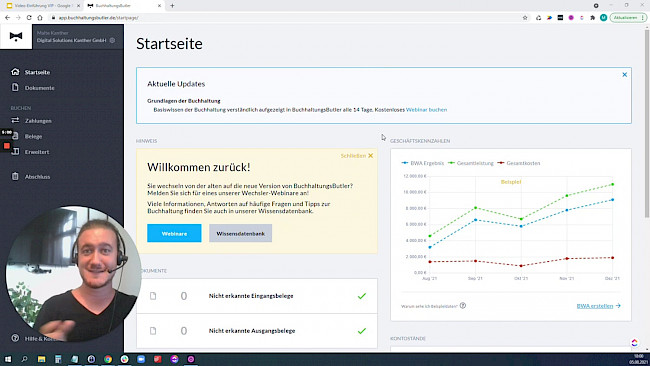Viewport: 650px width, 366px height.
Task: Open File Explorer from the taskbar
Action: (x=41, y=359)
